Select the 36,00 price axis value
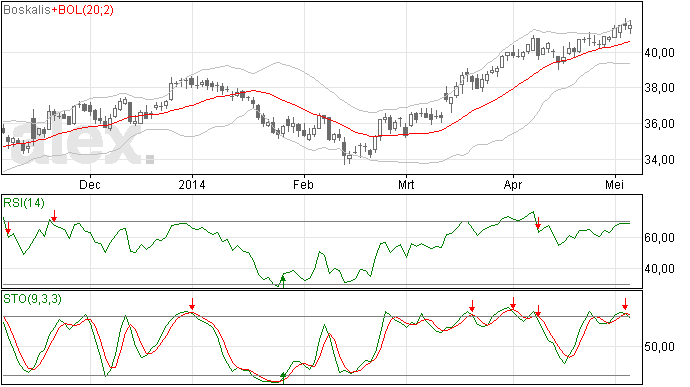 [659, 124]
